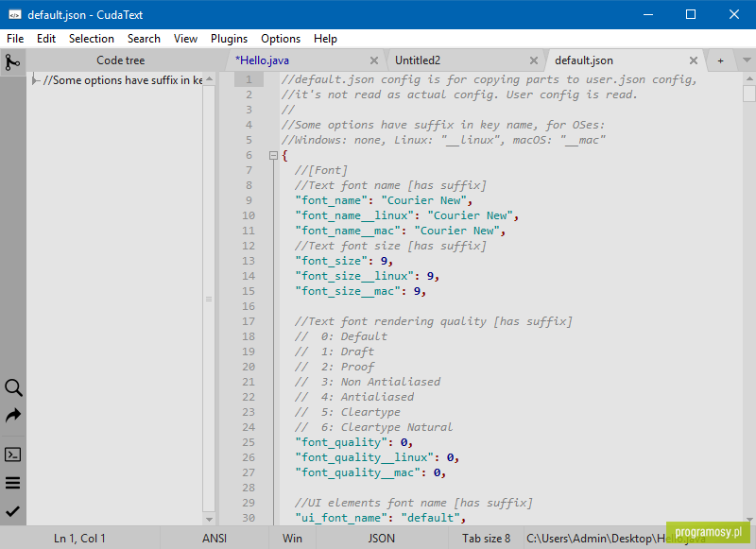Click the Go to arrow icon
Screen dimensions: 756x549
click(x=13, y=415)
